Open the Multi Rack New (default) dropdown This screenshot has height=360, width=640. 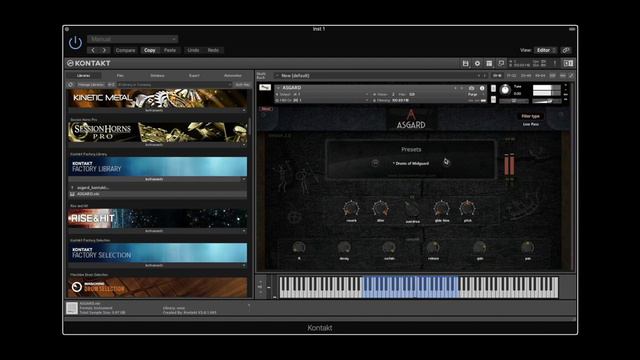(380, 76)
